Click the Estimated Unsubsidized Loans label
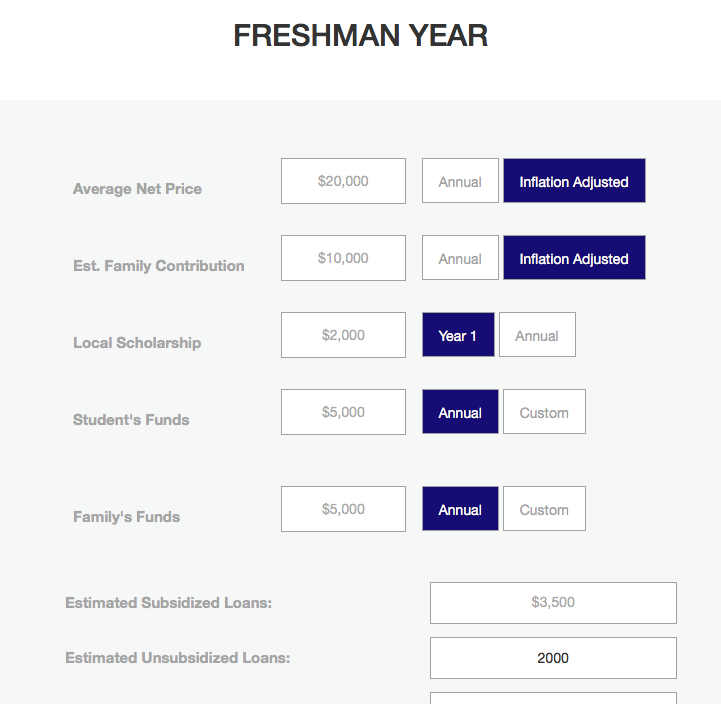721x704 pixels. click(177, 658)
